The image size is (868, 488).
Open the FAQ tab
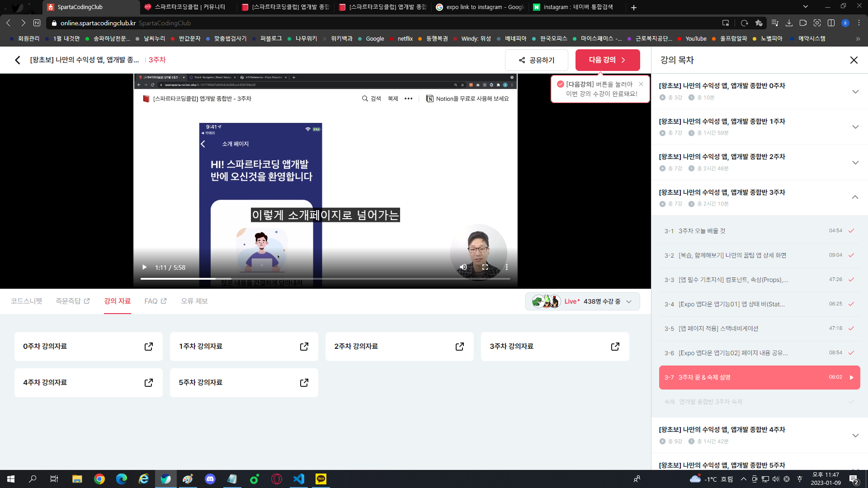coord(156,301)
